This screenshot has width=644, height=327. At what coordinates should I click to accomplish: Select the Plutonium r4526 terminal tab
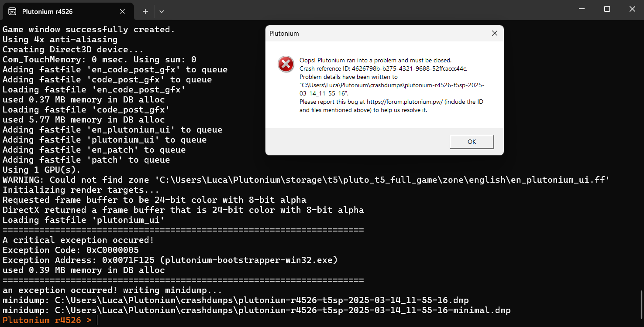point(68,11)
